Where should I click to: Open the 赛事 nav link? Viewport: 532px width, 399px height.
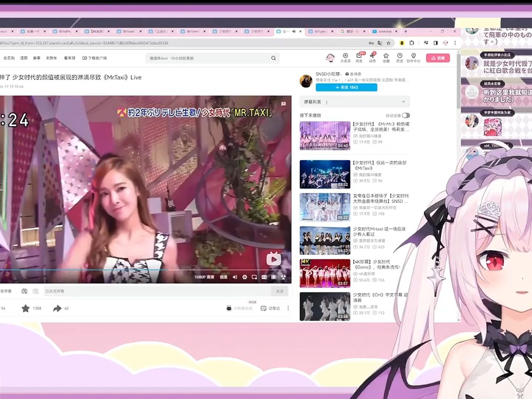pyautogui.click(x=37, y=58)
